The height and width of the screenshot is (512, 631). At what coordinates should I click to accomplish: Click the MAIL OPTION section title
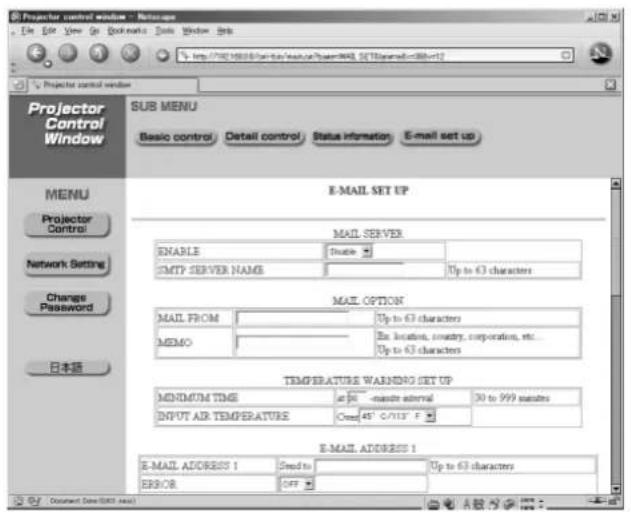[x=368, y=301]
